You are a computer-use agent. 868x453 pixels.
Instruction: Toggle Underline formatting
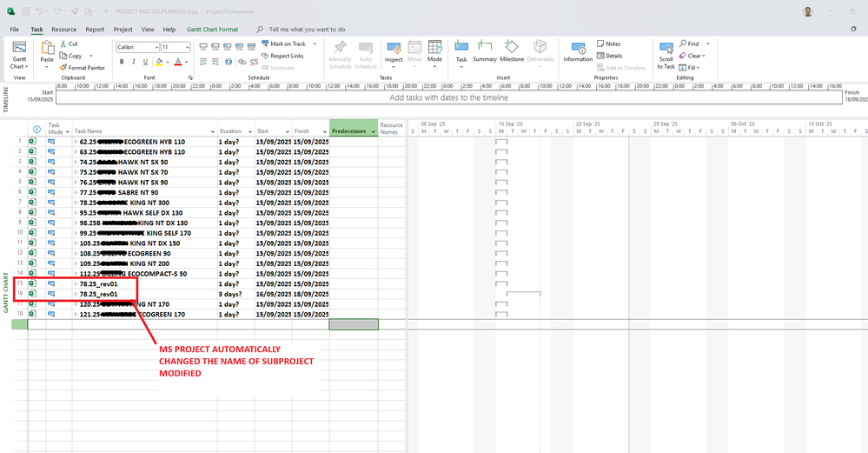[146, 62]
